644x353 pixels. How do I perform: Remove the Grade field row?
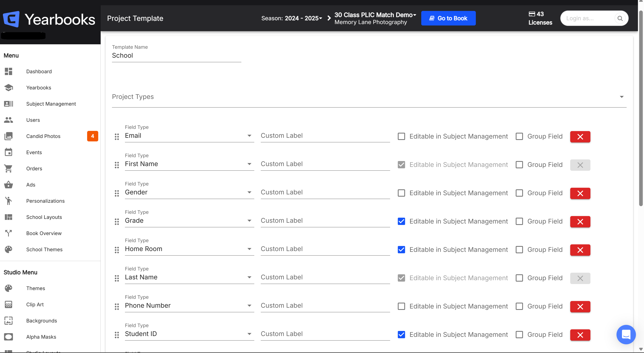coord(580,222)
